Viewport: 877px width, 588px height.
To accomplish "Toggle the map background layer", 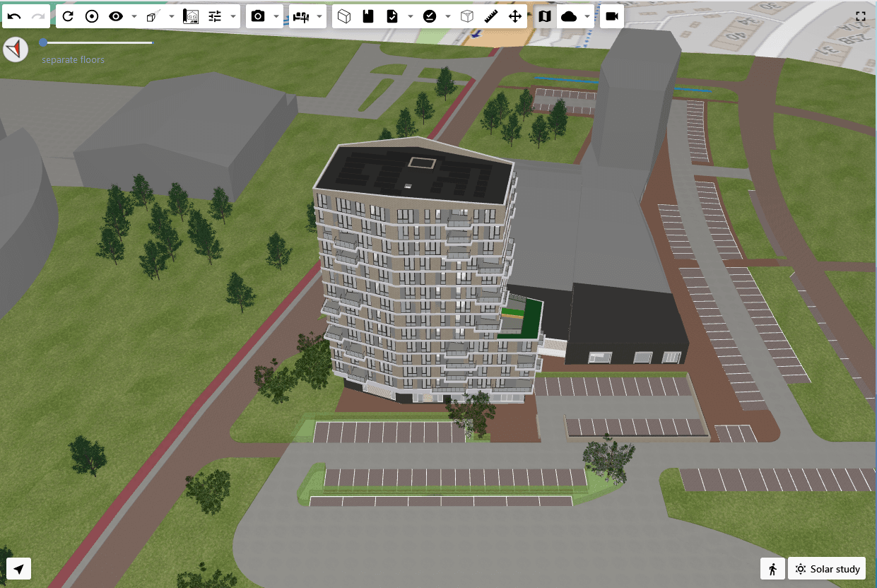I will click(x=544, y=16).
